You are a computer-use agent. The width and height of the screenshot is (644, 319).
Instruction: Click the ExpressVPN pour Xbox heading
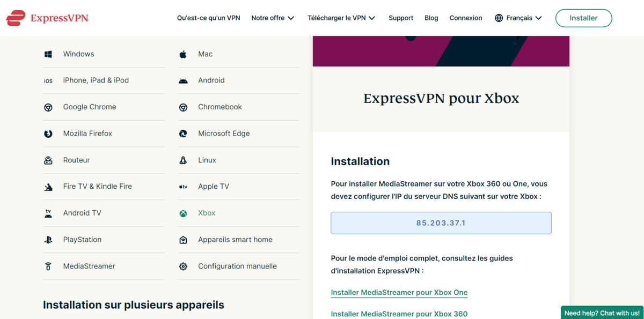click(441, 99)
